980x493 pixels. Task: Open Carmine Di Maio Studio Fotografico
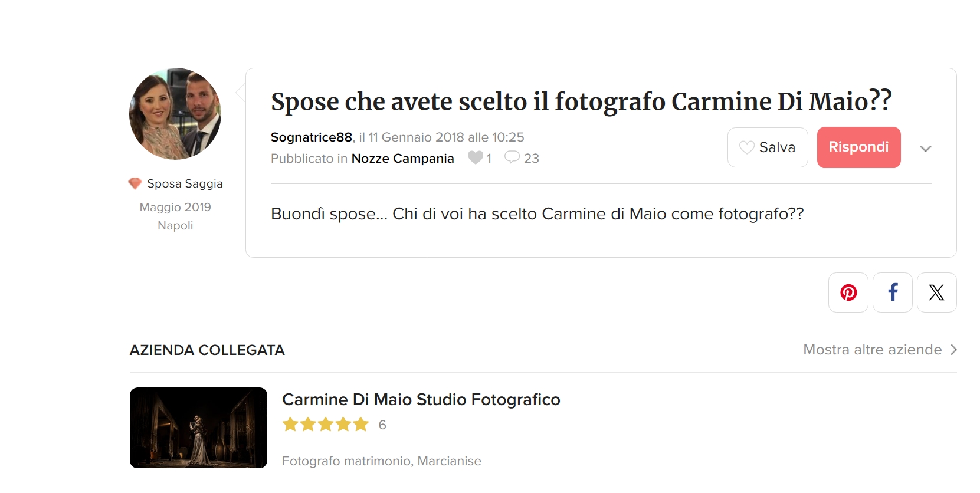click(421, 399)
